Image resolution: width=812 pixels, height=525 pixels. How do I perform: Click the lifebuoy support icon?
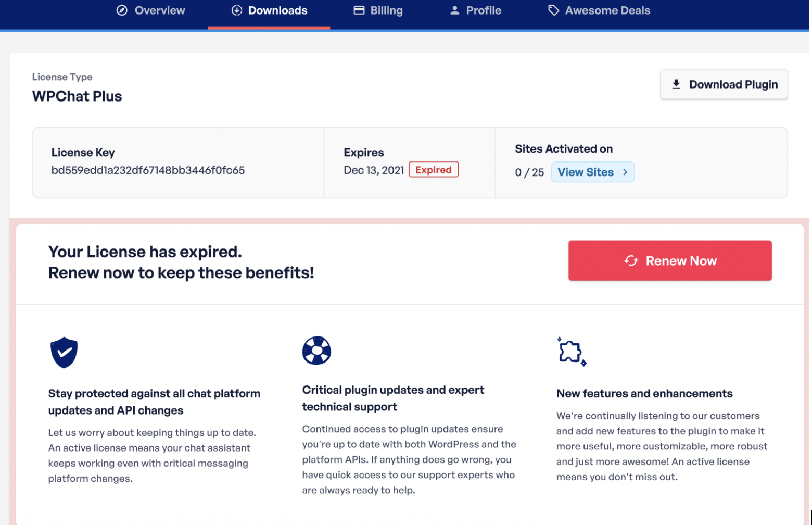point(316,351)
